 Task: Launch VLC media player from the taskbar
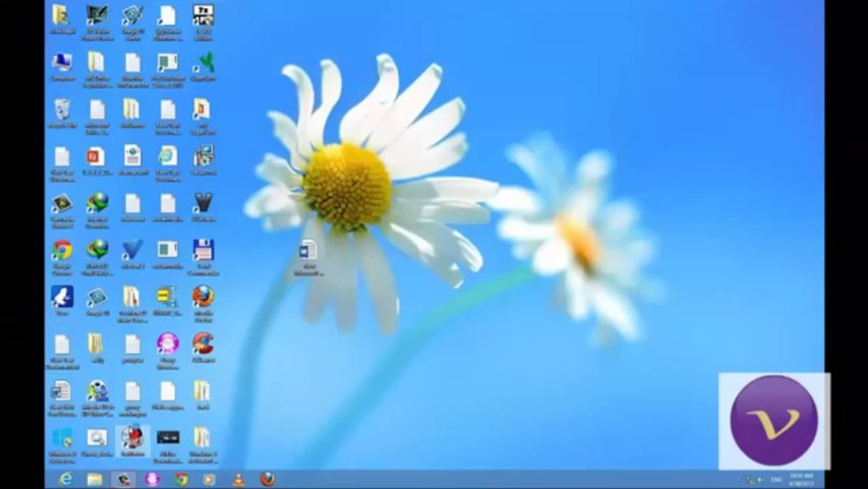point(238,479)
